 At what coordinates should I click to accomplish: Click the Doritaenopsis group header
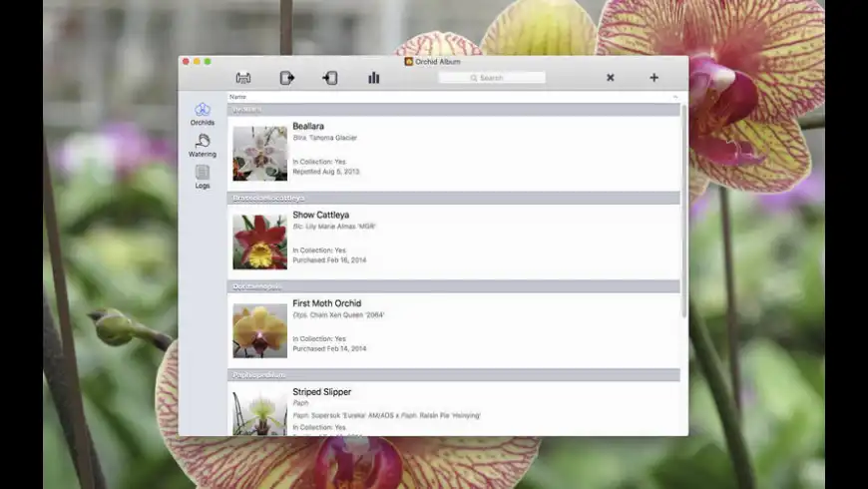tap(453, 286)
